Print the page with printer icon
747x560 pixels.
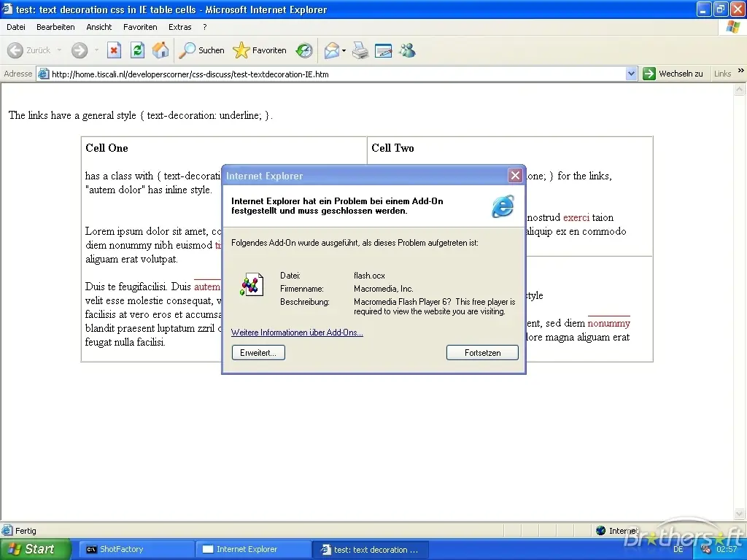360,50
